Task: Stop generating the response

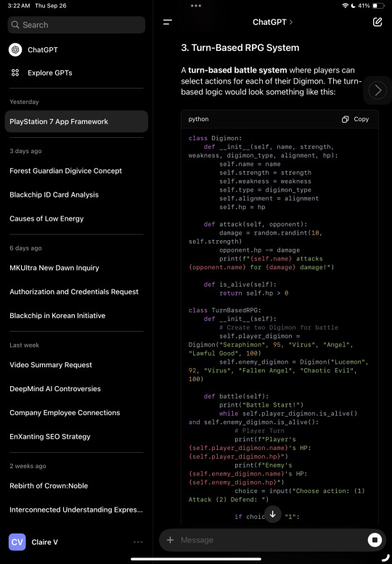Action: [375, 540]
